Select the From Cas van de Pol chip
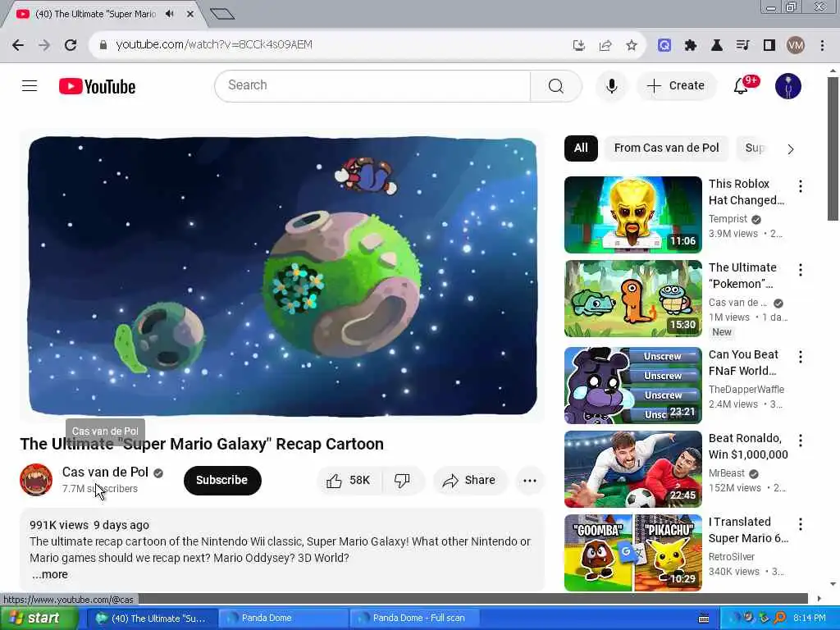This screenshot has width=840, height=630. click(666, 148)
